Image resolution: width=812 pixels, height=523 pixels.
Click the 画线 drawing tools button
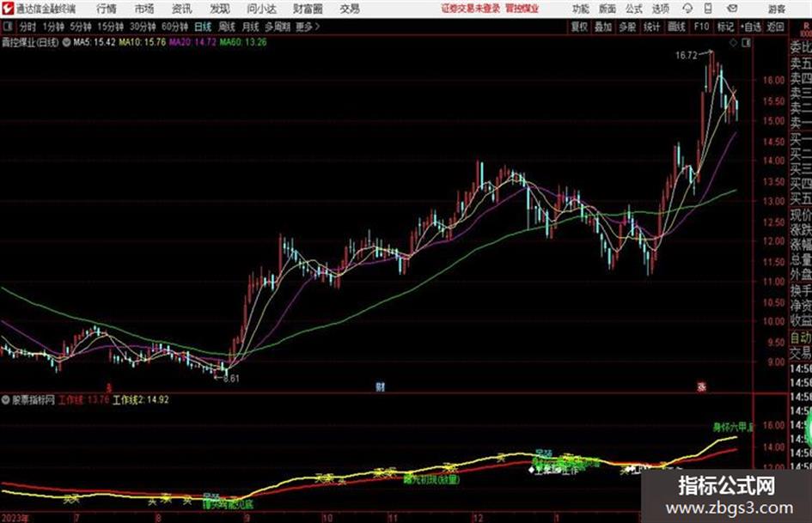pyautogui.click(x=676, y=27)
